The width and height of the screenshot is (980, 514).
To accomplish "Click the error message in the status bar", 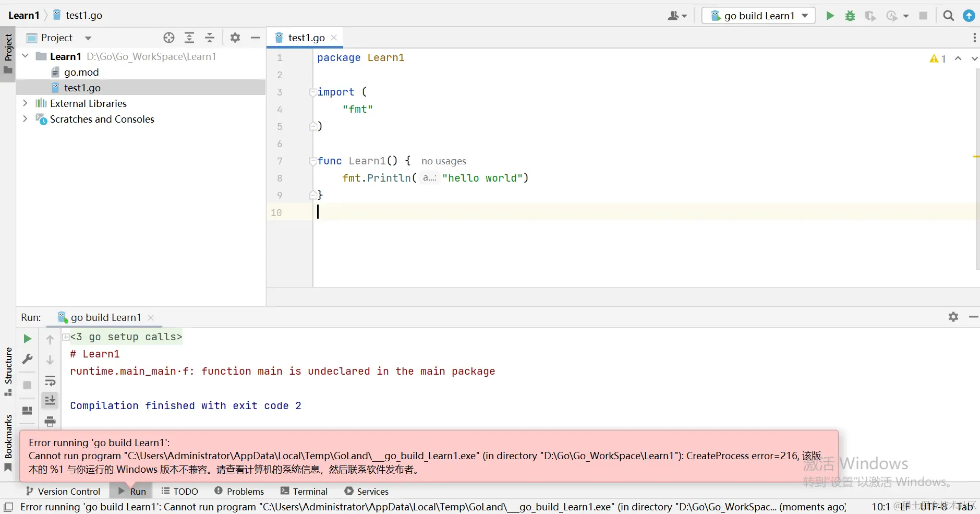I will [434, 507].
